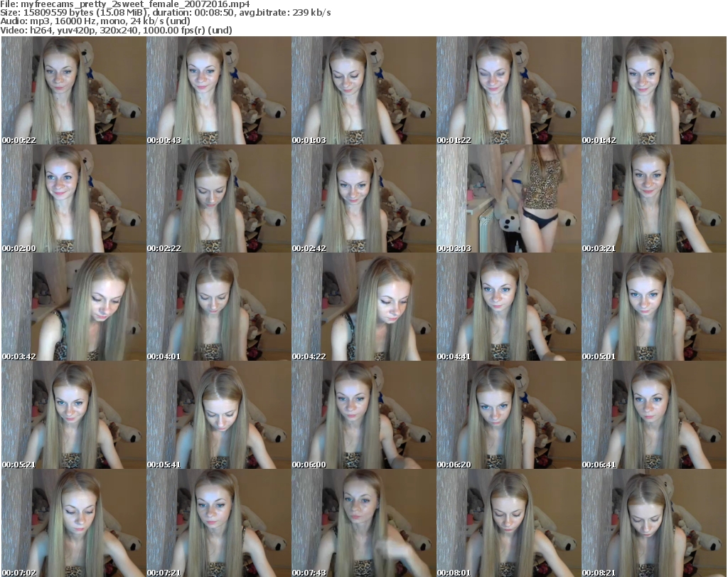Select the thumbnail frame at 00:04:01
The image size is (728, 577).
pyautogui.click(x=219, y=307)
